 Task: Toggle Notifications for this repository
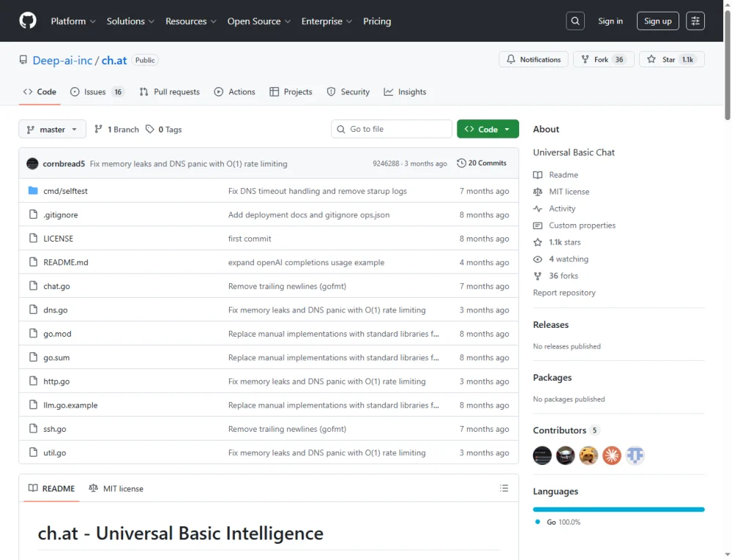[534, 59]
